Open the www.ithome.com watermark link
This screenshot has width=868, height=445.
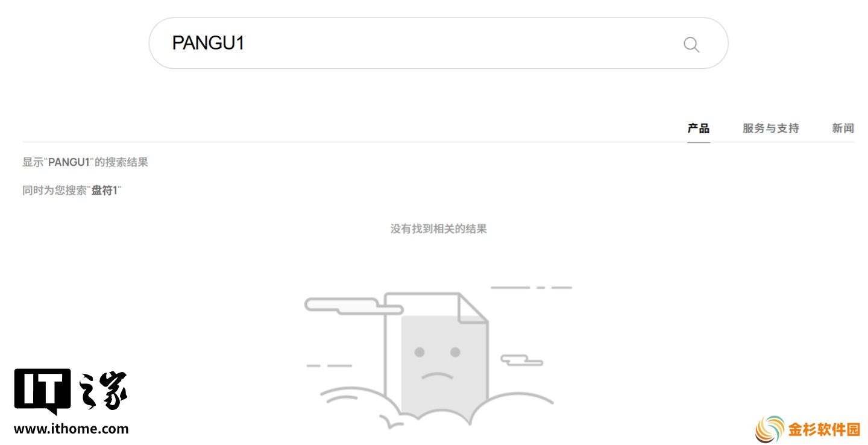pos(71,429)
